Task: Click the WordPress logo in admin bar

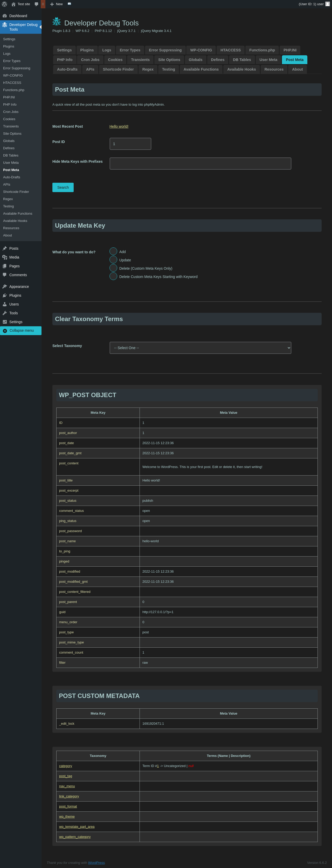Action: point(4,4)
